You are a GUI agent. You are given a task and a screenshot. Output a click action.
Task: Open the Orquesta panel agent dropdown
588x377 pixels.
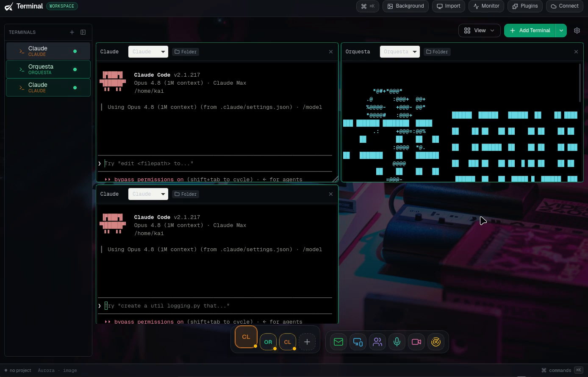tap(399, 52)
